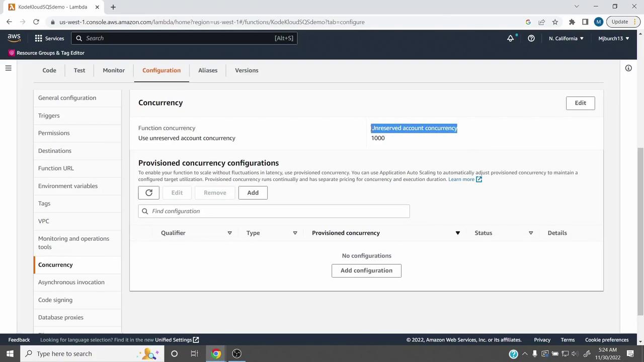Screen dimensions: 644x362
Task: Go back with the browser back arrow
Action: point(9,22)
